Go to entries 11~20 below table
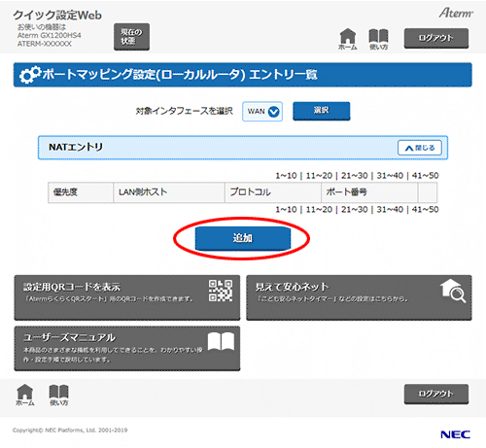This screenshot has width=486, height=448. coord(319,210)
